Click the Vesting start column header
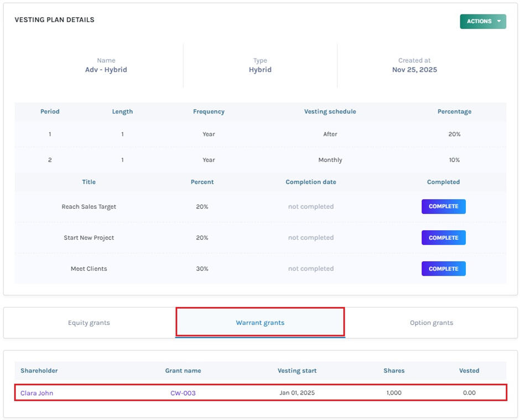520x420 pixels. (297, 371)
